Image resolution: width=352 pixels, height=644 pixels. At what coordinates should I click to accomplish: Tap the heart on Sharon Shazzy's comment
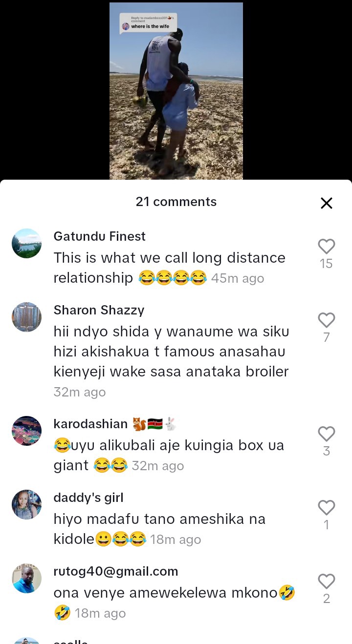(326, 320)
